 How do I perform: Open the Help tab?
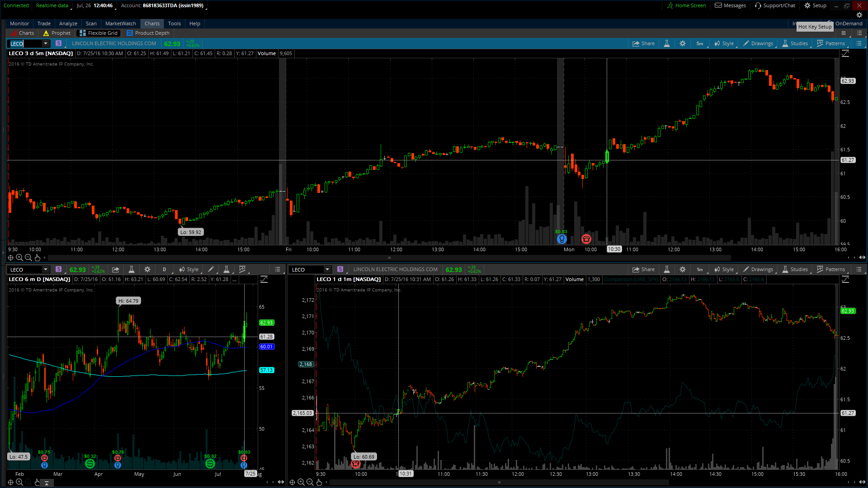[194, 23]
